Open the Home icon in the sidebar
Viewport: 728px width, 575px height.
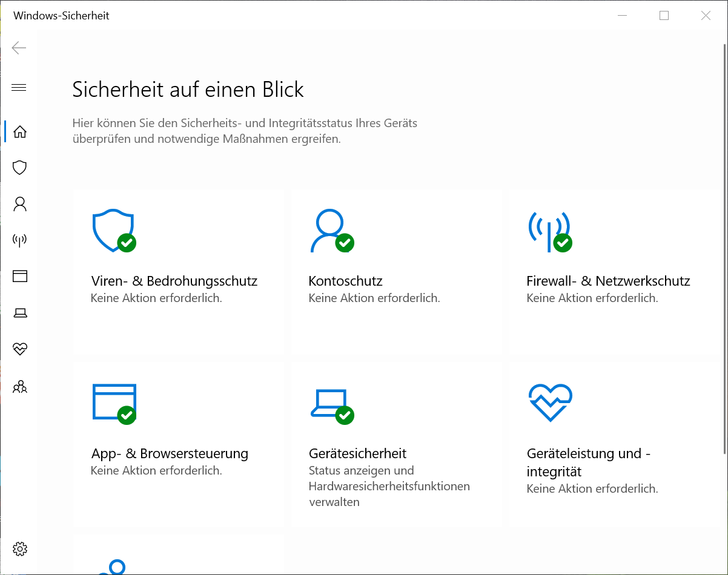(20, 131)
